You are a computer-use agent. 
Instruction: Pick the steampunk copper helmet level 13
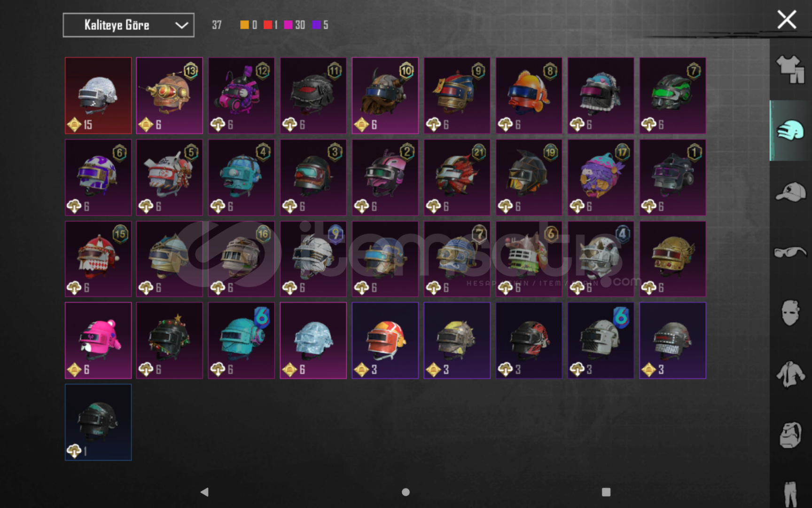point(170,95)
